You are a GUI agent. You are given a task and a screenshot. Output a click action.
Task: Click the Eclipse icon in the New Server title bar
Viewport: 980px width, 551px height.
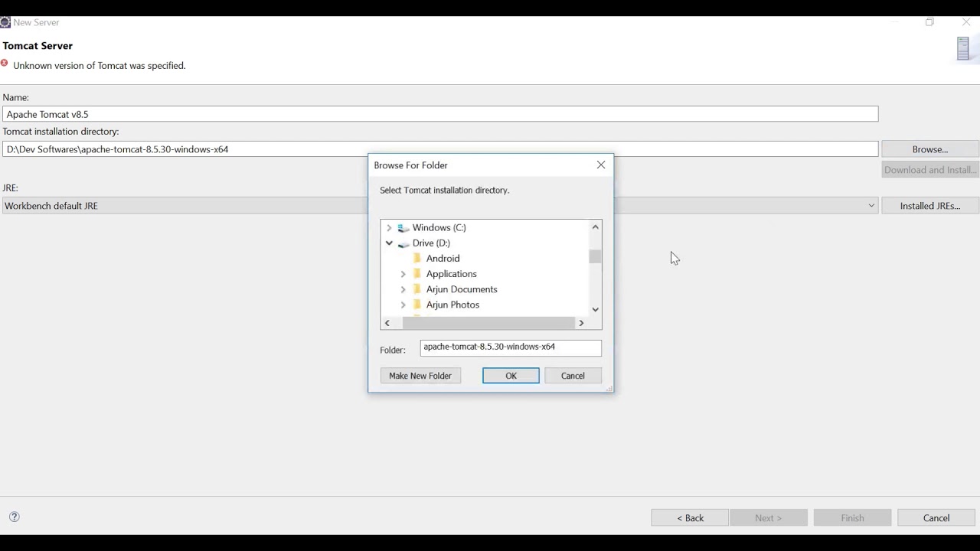click(5, 22)
